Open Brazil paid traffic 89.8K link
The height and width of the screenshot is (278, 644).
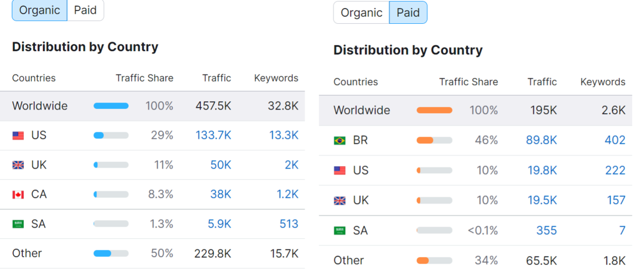(541, 140)
